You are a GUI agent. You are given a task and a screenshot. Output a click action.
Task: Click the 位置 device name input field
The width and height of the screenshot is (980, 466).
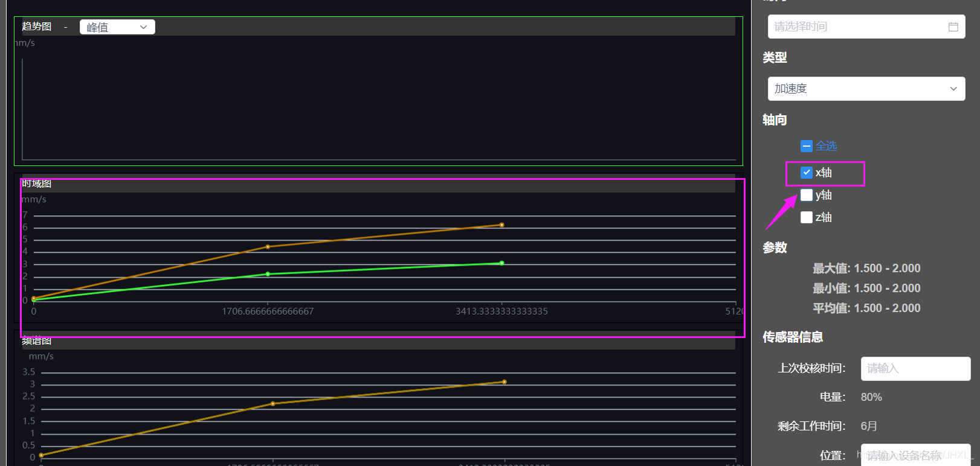(x=915, y=455)
